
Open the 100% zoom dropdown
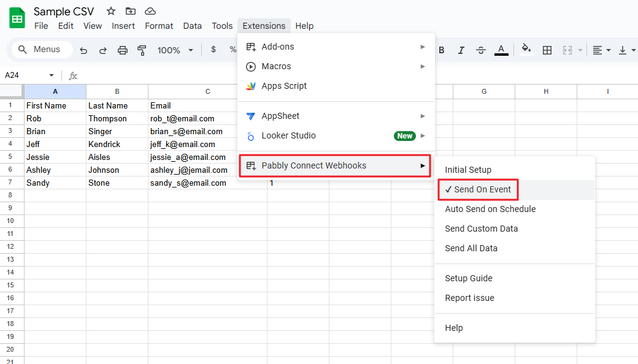coord(175,50)
